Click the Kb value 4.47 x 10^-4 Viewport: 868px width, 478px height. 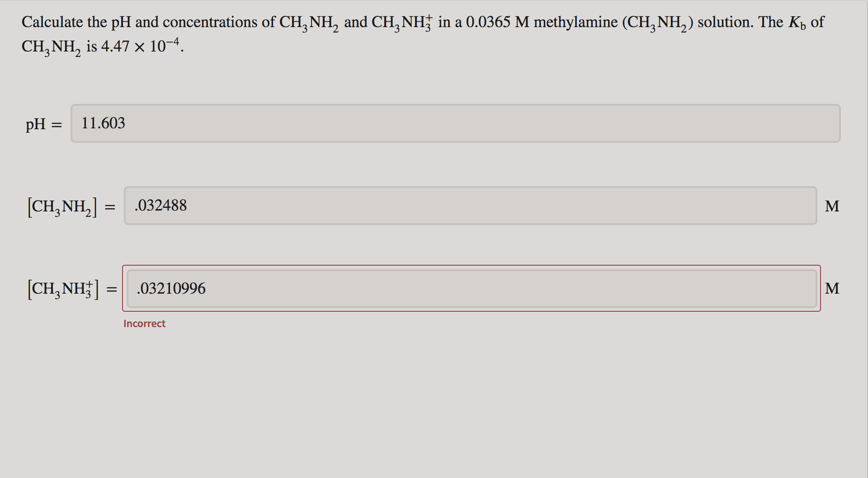pyautogui.click(x=139, y=45)
